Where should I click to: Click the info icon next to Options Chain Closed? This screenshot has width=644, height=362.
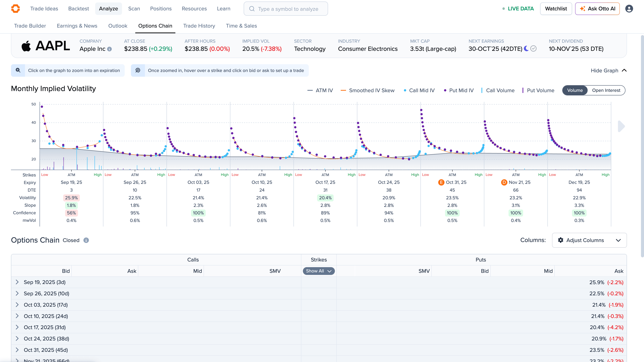tap(86, 240)
